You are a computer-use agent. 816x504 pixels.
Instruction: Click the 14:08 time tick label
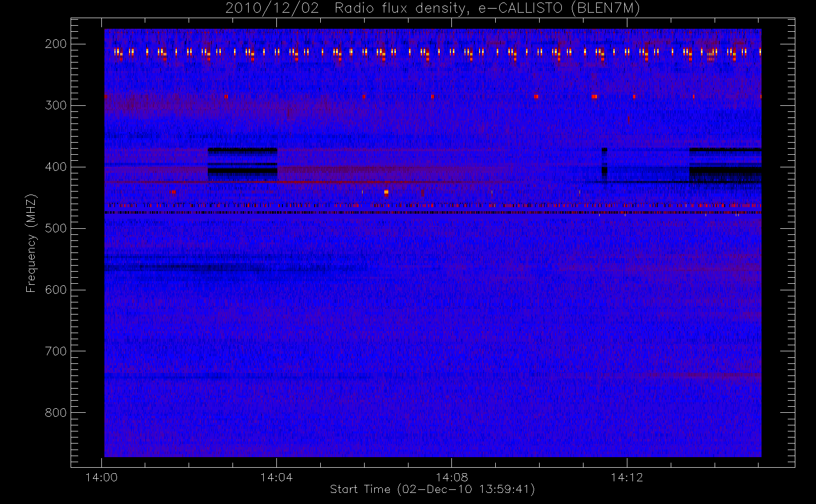(x=452, y=477)
